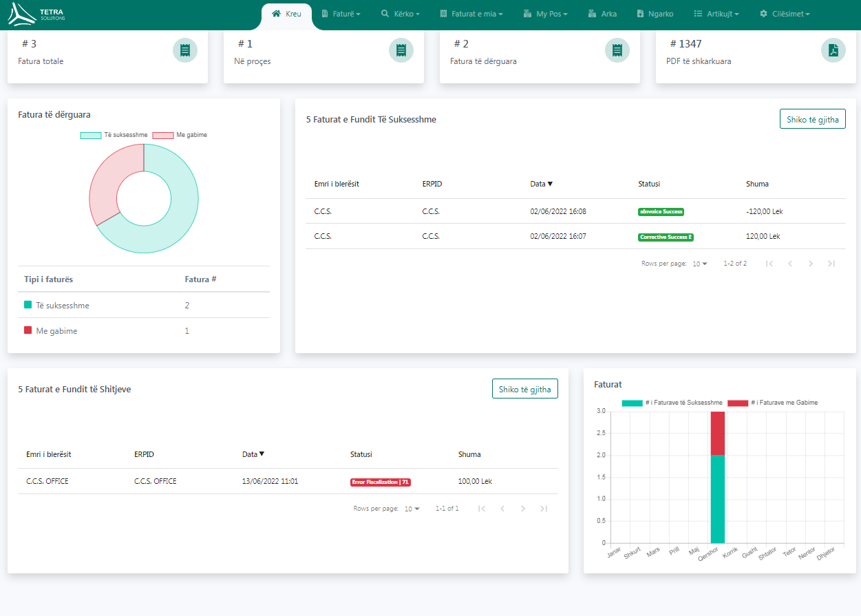
Task: Open the Kreu home tab
Action: point(287,14)
